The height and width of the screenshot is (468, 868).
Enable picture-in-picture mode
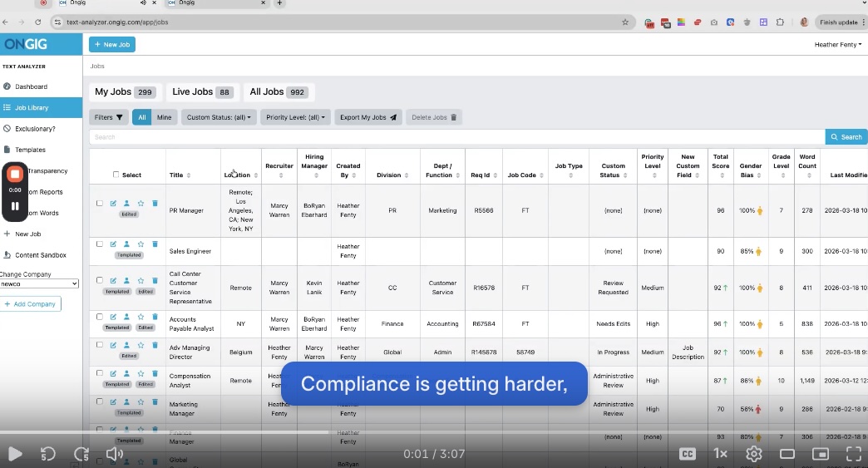(x=821, y=454)
